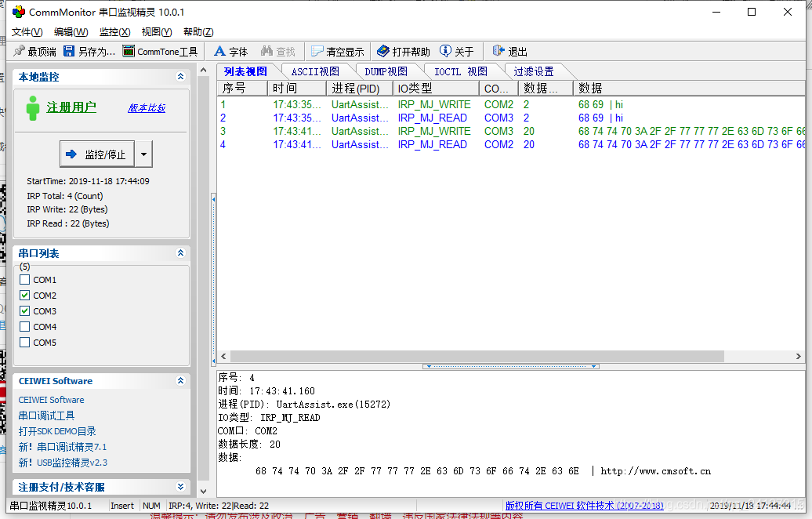Screen dimensions: 812x519
Task: Enable the COM1 checkbox
Action: pos(24,280)
